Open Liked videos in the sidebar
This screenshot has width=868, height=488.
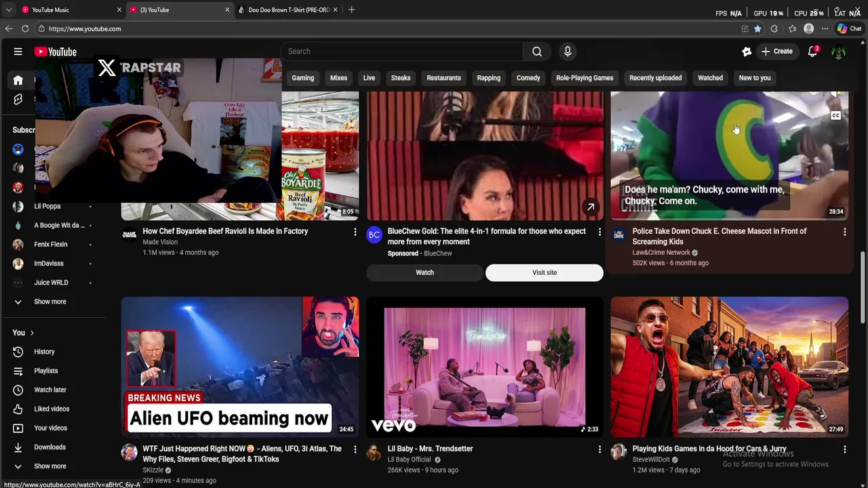pos(52,409)
